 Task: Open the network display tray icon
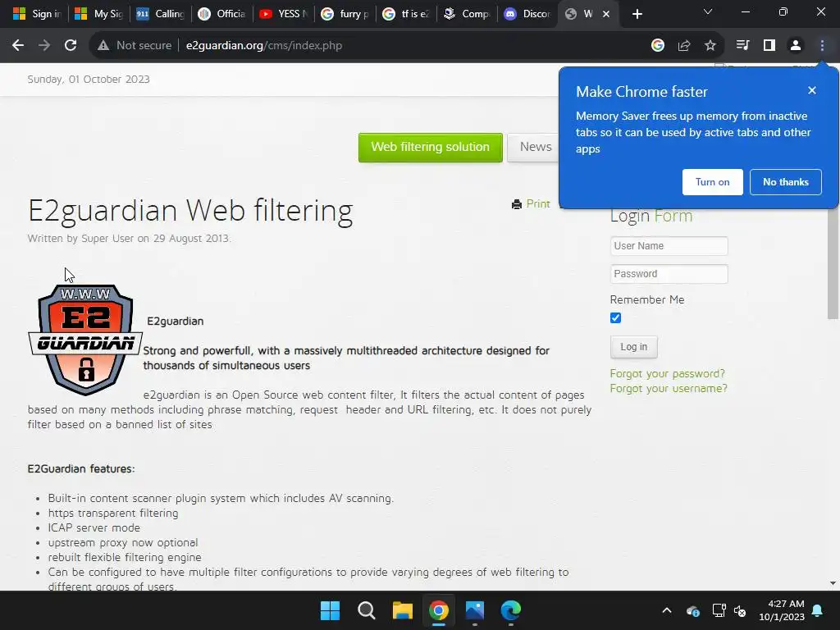click(x=719, y=610)
